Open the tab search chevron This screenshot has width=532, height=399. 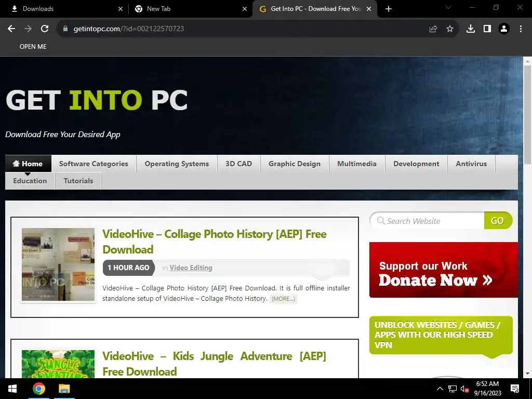point(448,7)
